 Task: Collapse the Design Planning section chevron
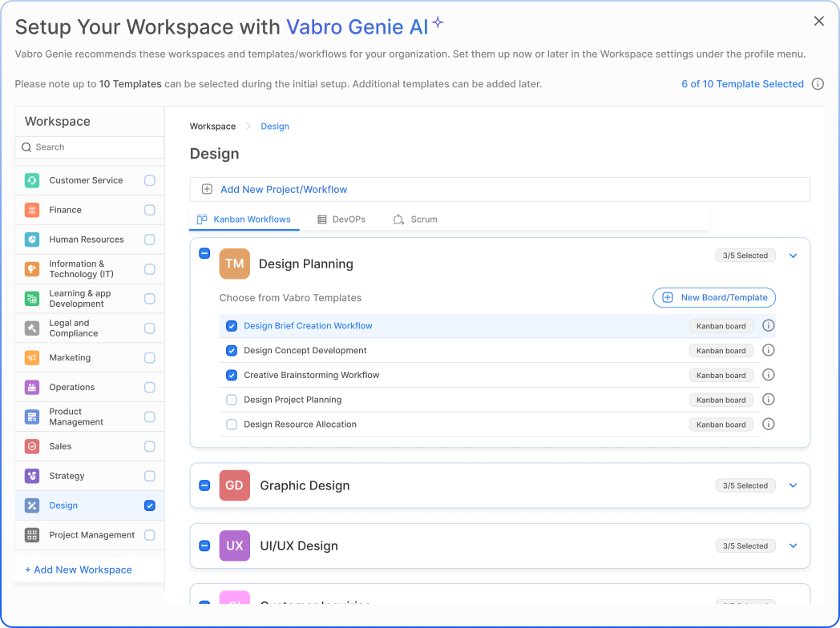(794, 256)
